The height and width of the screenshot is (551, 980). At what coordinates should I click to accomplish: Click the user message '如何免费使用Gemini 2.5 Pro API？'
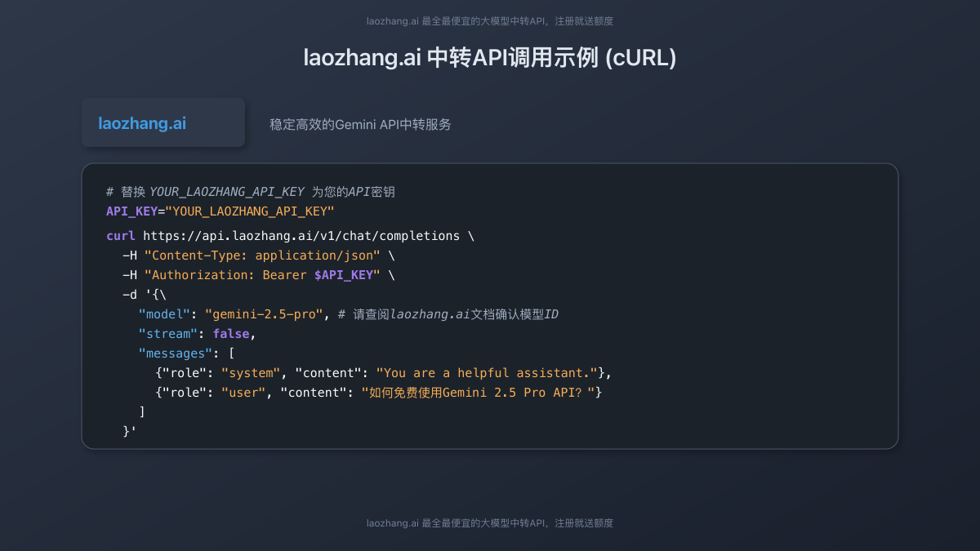click(478, 393)
